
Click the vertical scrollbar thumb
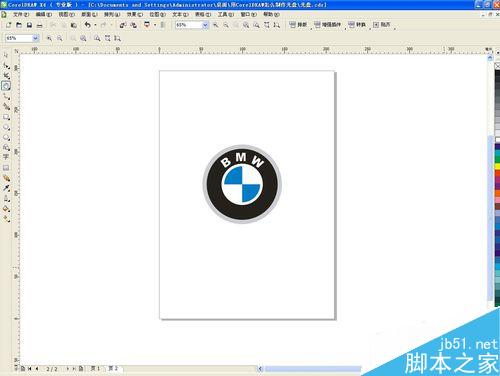pyautogui.click(x=490, y=217)
